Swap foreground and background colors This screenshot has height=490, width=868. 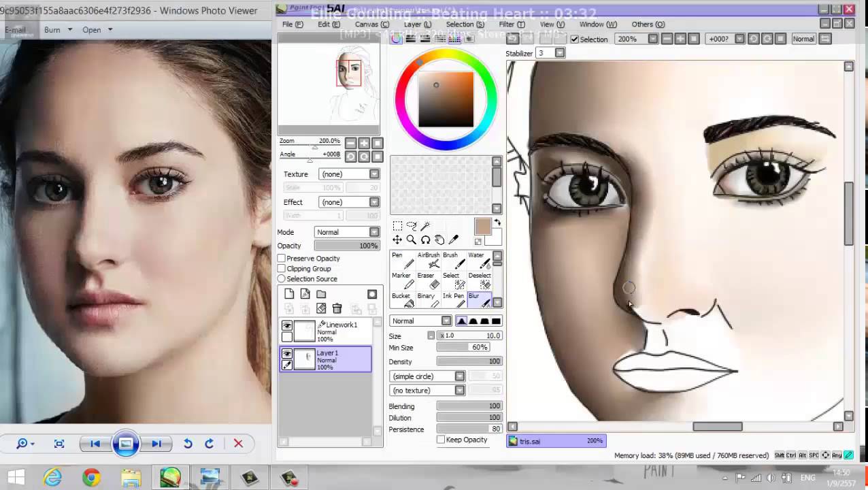pyautogui.click(x=497, y=223)
